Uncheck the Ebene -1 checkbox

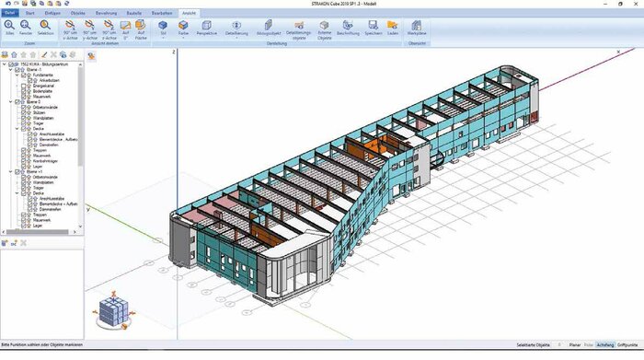click(x=17, y=70)
